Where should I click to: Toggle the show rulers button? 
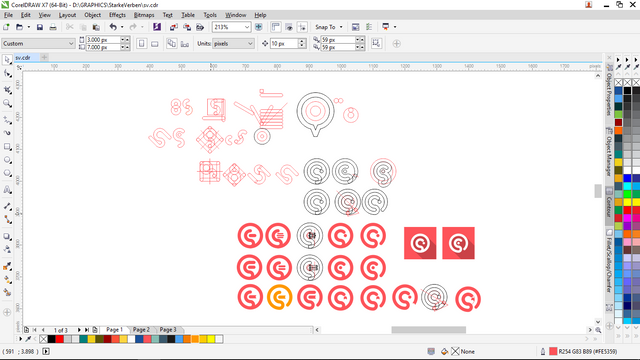[276, 27]
